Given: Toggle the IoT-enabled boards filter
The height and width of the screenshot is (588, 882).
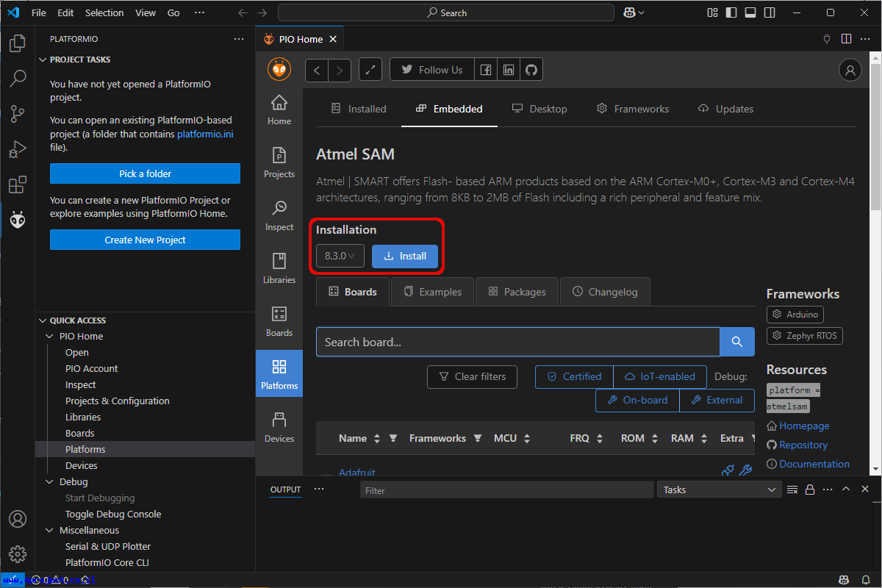Looking at the screenshot, I should (660, 376).
